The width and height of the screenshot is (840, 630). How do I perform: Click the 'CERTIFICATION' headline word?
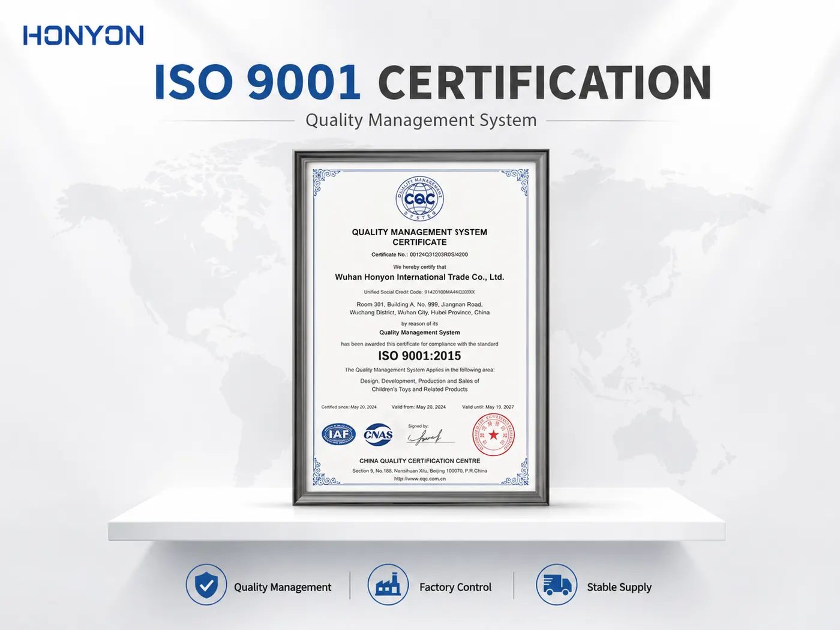545,82
